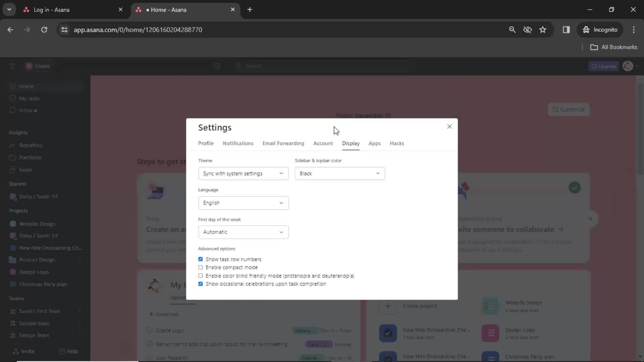Open a new browser tab
The height and width of the screenshot is (362, 644).
pos(250,9)
